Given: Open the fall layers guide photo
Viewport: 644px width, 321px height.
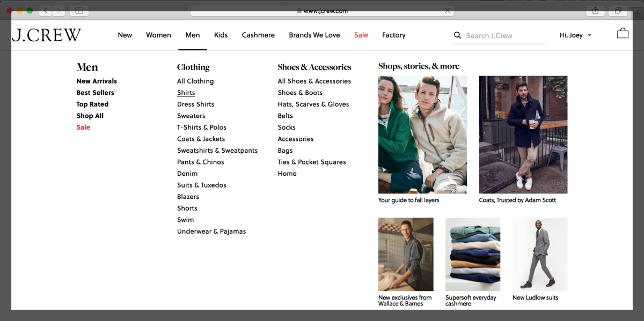Looking at the screenshot, I should coord(422,135).
